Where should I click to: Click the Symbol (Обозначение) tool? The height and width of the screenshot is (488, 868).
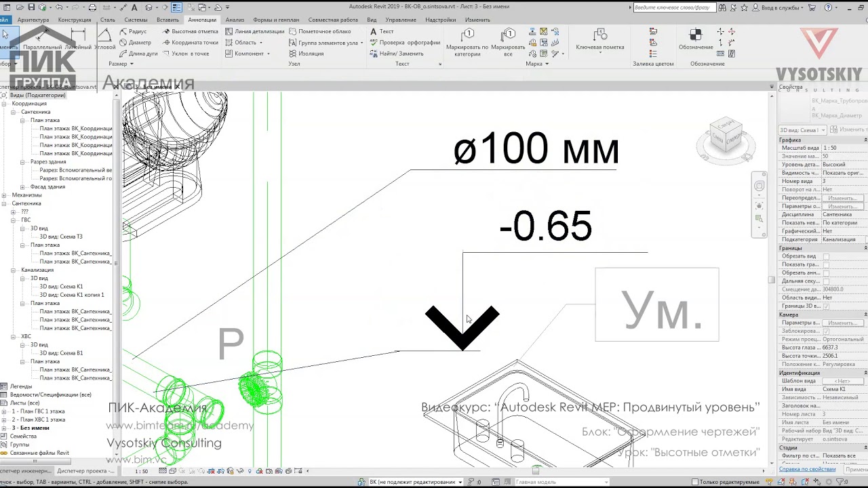tap(696, 39)
